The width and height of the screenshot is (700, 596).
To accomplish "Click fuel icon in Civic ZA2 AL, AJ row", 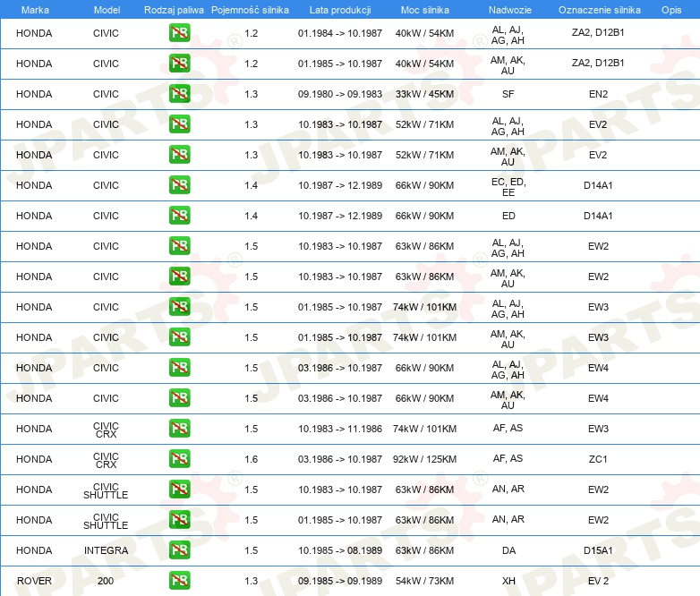I will pos(179,33).
